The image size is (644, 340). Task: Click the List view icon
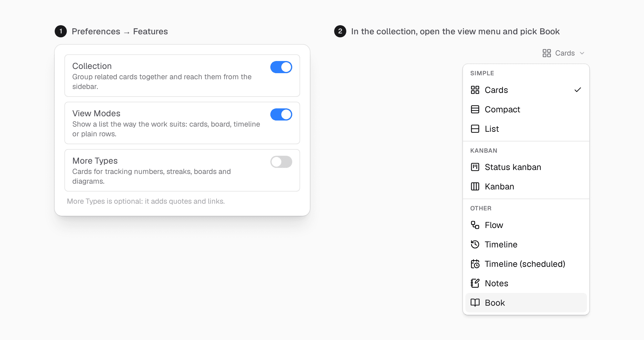tap(475, 129)
